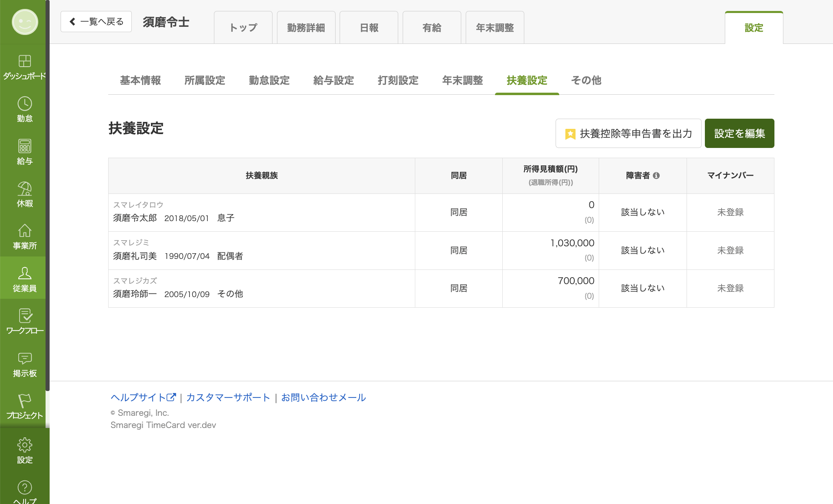Click 扶養控除等申告書を出力 button
This screenshot has height=504, width=833.
(x=628, y=133)
